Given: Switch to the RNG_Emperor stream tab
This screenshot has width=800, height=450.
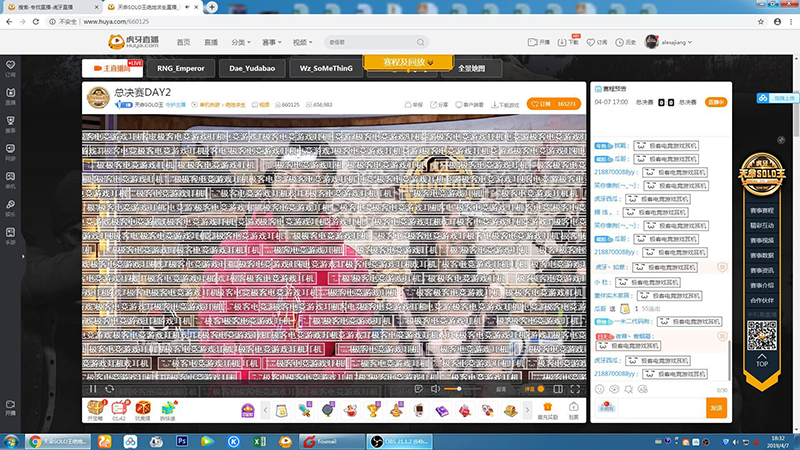Looking at the screenshot, I should 181,68.
